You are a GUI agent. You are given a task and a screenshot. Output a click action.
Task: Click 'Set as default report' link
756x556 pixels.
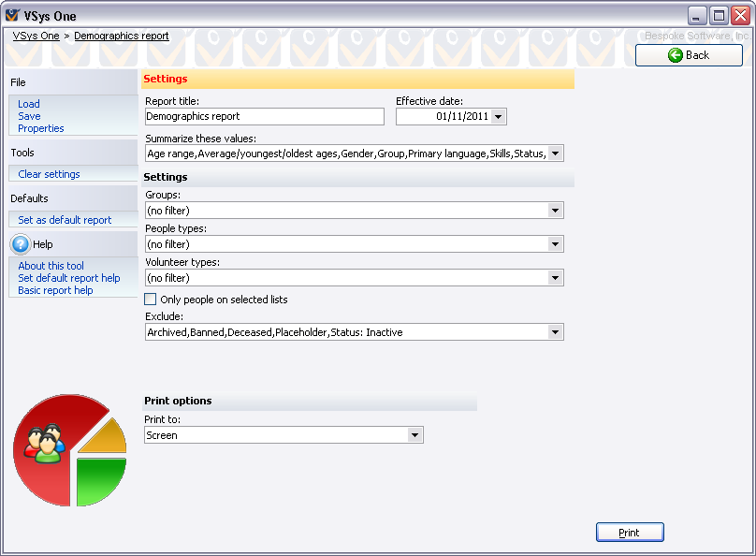[65, 220]
